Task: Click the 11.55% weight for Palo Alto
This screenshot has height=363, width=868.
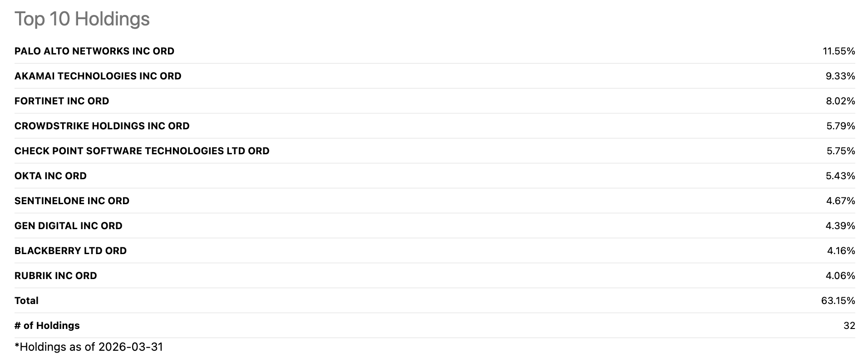Action: point(838,51)
